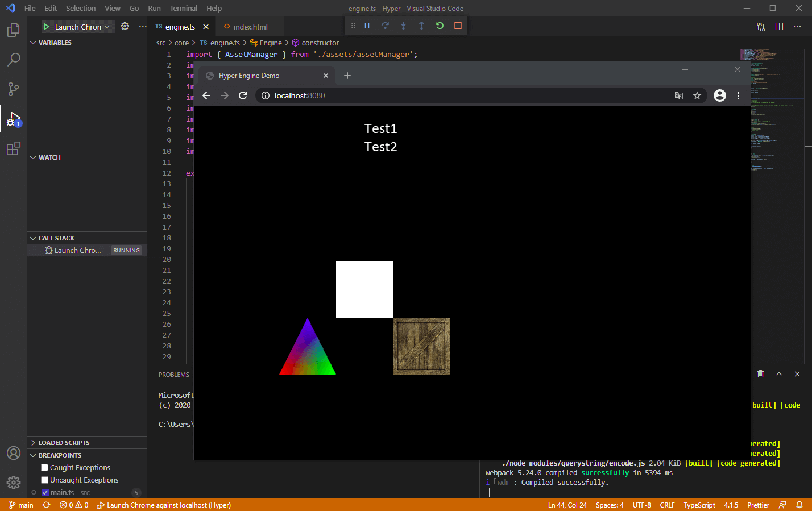Screen dimensions: 812x511
Task: Enable Caught Exceptions breakpoint
Action: (44, 468)
